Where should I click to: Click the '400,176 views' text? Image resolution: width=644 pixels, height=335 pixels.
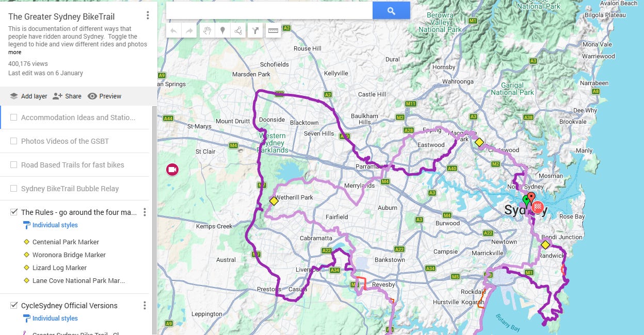(28, 64)
